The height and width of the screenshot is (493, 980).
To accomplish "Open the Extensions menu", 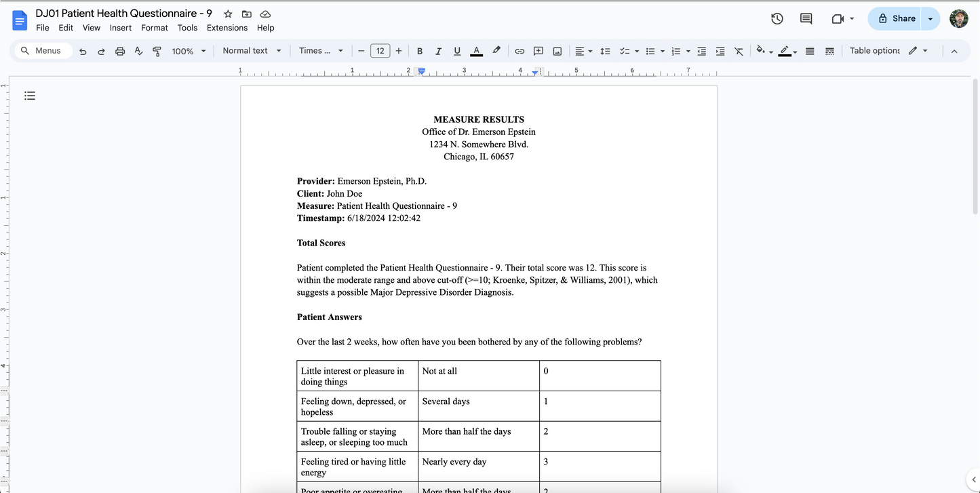I will [227, 28].
